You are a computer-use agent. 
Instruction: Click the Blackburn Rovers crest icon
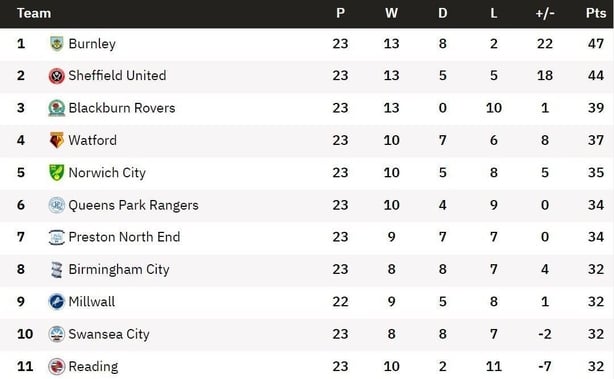click(56, 108)
